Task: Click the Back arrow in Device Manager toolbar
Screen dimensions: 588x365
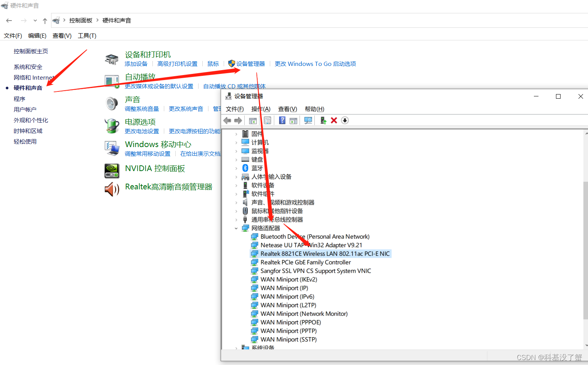Action: coord(228,120)
